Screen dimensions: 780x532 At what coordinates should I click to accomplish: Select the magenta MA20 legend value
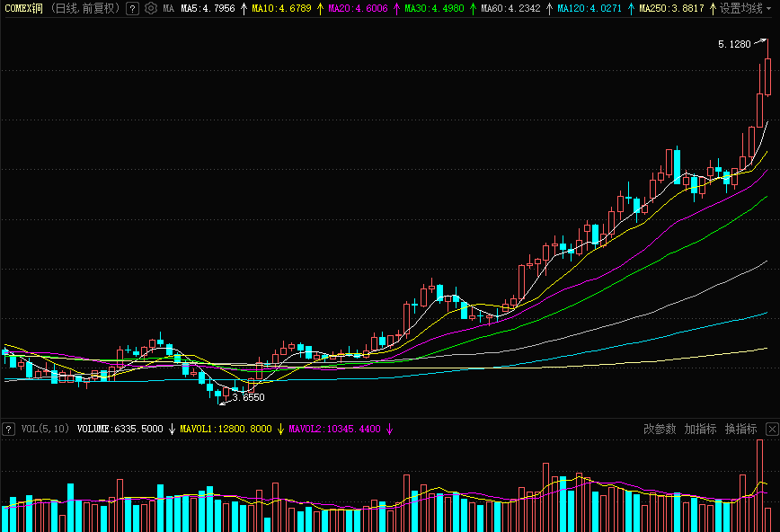358,9
